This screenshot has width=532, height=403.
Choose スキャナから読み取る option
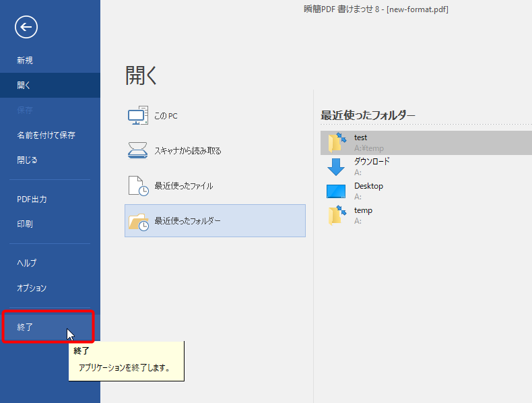coord(188,151)
